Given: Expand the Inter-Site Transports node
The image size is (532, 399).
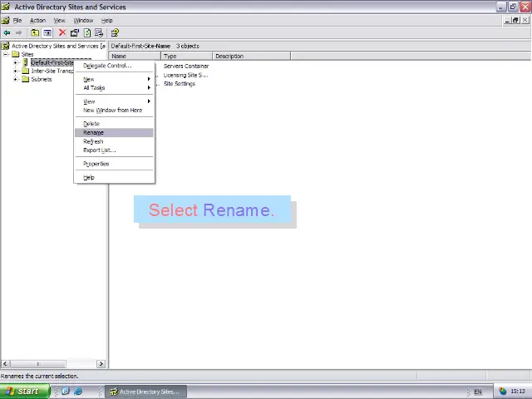Looking at the screenshot, I should (15, 71).
